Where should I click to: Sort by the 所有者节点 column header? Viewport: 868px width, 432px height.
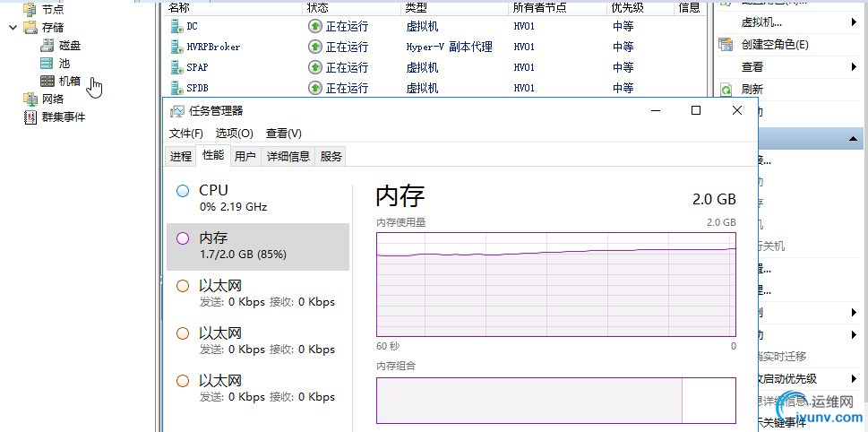[558, 8]
